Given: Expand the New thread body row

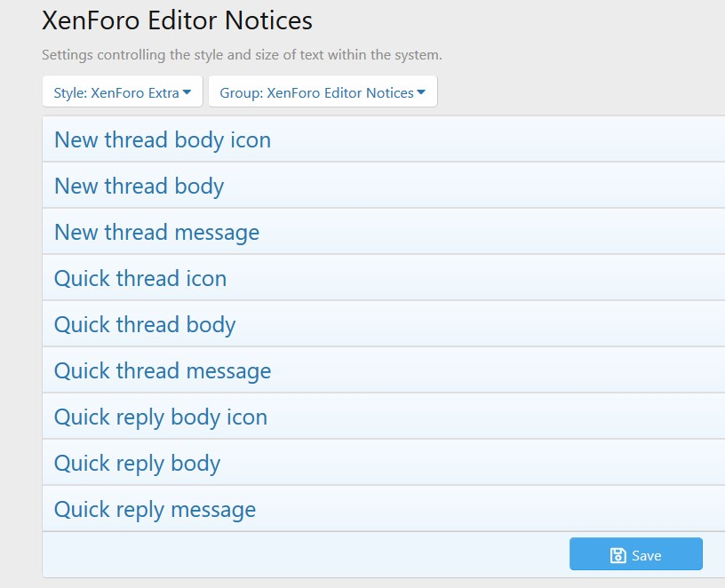Looking at the screenshot, I should [x=139, y=187].
